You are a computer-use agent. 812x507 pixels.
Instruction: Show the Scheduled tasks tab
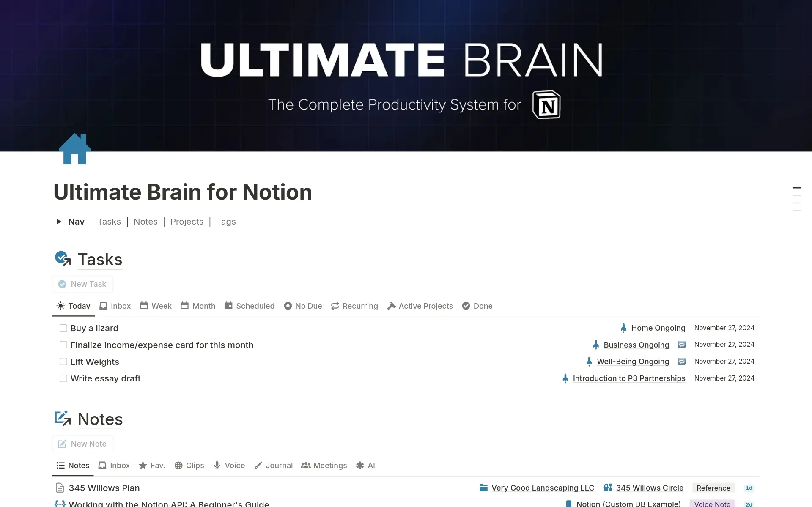(250, 306)
